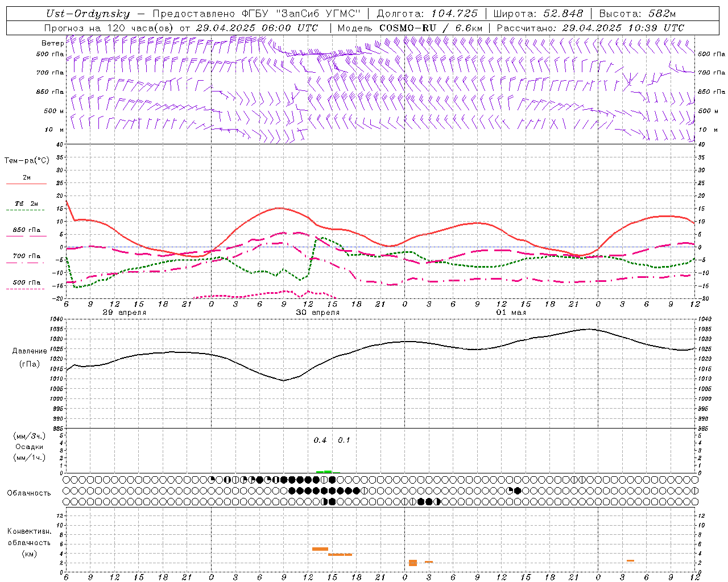This screenshot has width=728, height=582.
Task: Click the date label 30 апреля
Action: click(x=317, y=313)
